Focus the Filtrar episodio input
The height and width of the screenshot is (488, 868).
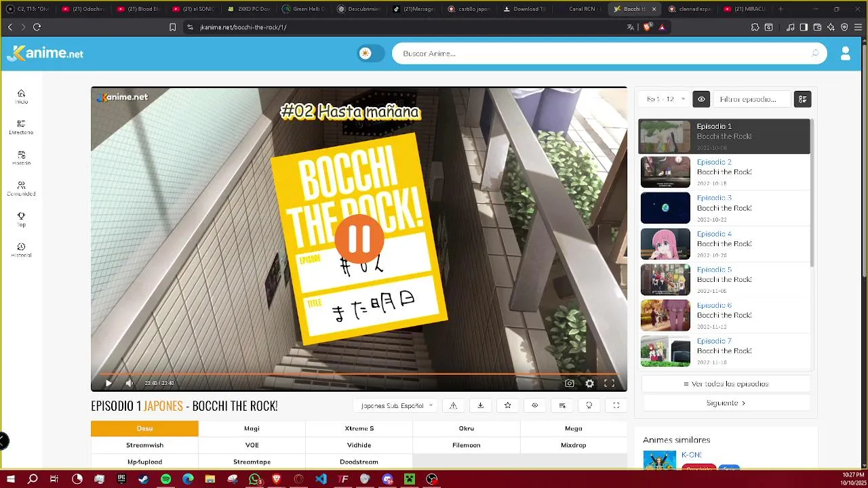(x=752, y=99)
